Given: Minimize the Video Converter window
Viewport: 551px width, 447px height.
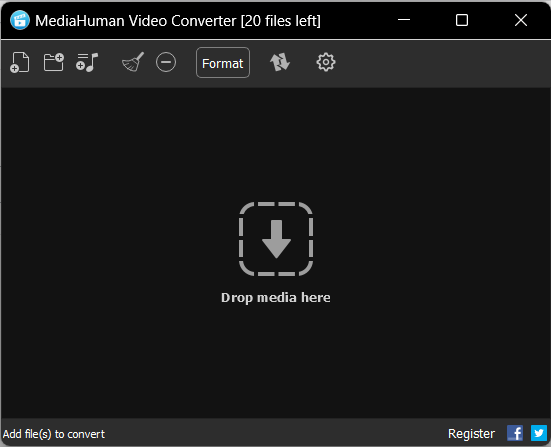Looking at the screenshot, I should (x=404, y=20).
